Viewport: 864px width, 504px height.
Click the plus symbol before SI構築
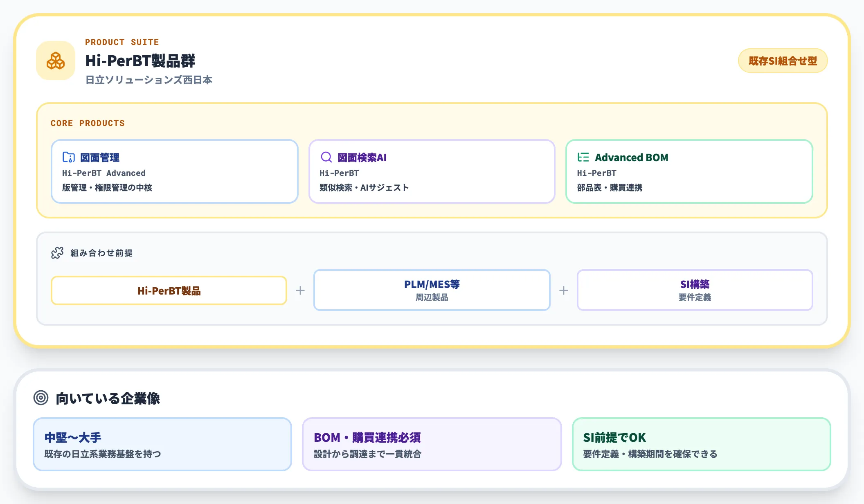pyautogui.click(x=564, y=290)
